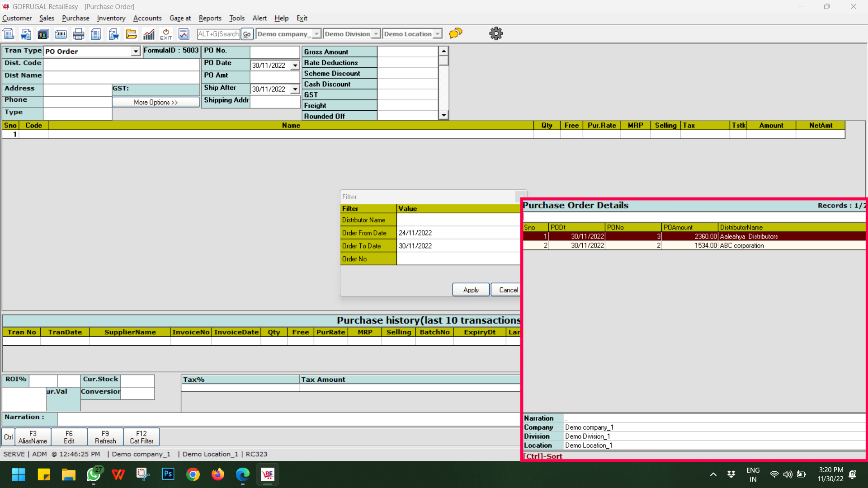This screenshot has width=868, height=488.
Task: Click the barcode icon in toolbar
Action: (61, 34)
